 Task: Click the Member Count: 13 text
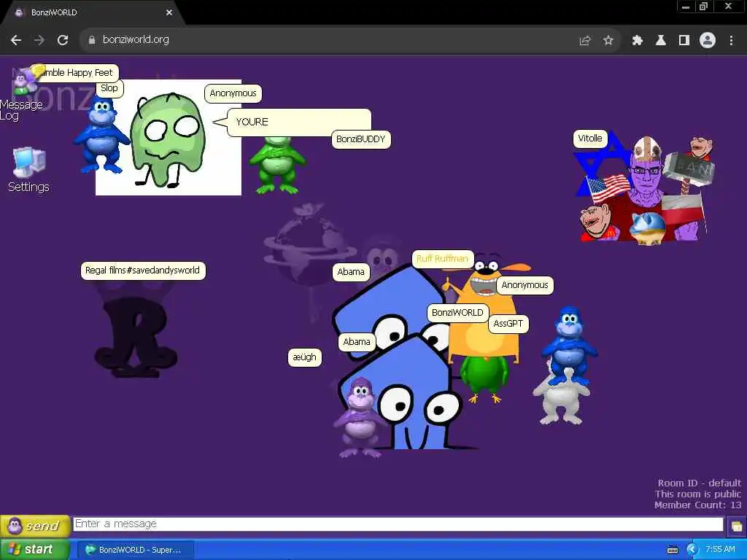point(698,505)
